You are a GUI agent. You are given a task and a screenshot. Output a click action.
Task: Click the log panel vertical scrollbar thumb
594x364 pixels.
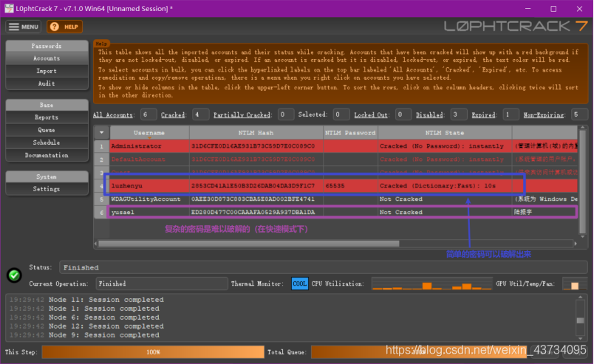[x=580, y=320]
